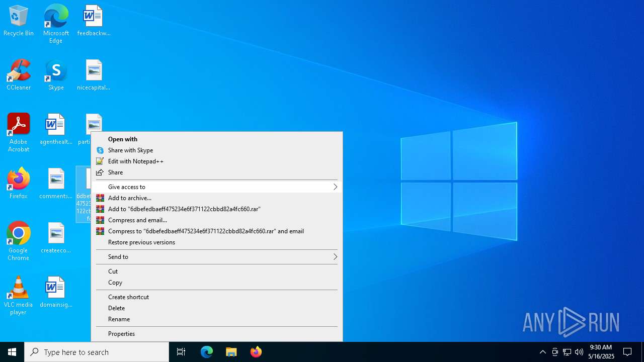Open Firefox from the taskbar
Screen dimensions: 644x362
[x=256, y=352]
